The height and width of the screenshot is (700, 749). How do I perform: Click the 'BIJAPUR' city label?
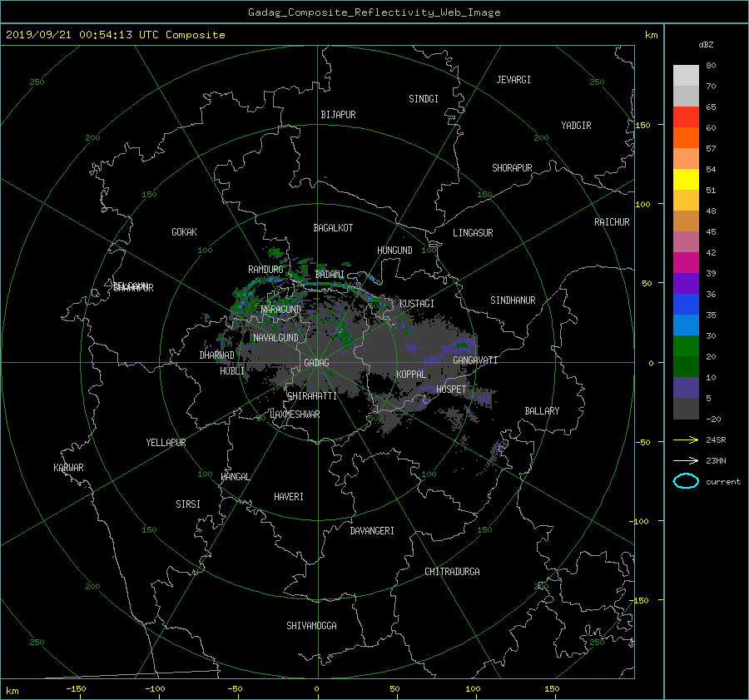pos(338,115)
